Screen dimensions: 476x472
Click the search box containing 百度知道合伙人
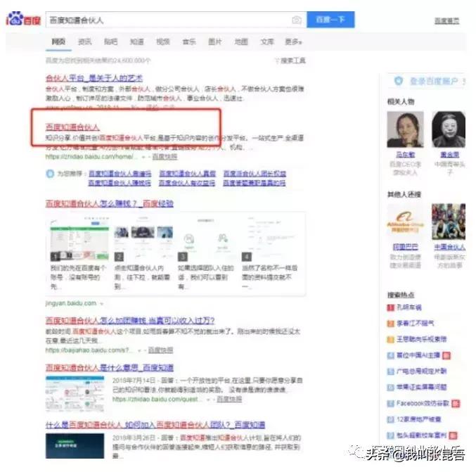pos(176,20)
